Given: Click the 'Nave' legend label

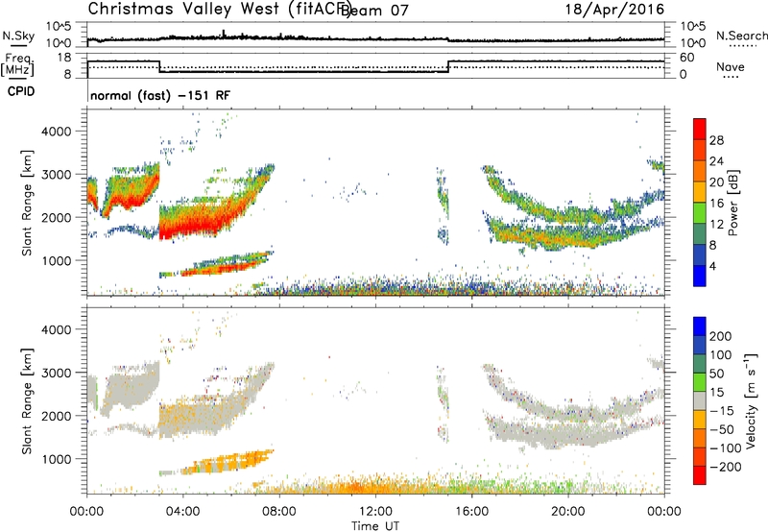Looking at the screenshot, I should click(x=731, y=66).
